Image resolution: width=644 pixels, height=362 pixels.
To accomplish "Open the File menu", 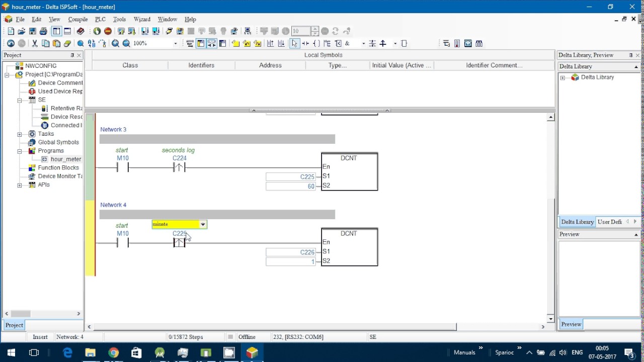I will point(20,19).
